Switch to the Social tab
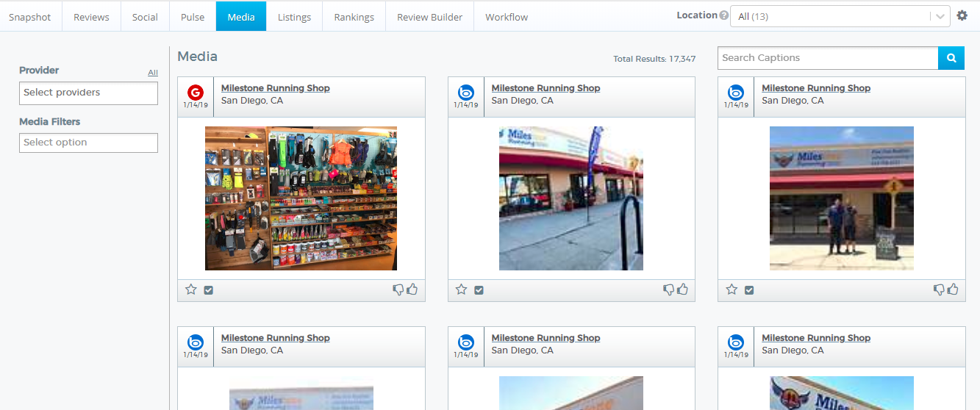Screen dimensions: 980x410 [145, 17]
